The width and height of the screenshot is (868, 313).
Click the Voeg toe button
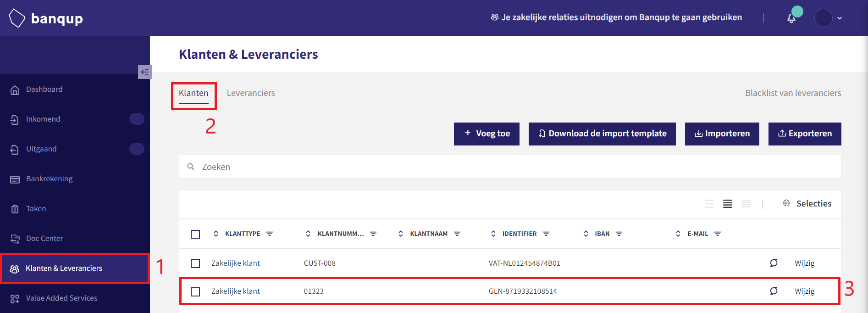point(487,134)
